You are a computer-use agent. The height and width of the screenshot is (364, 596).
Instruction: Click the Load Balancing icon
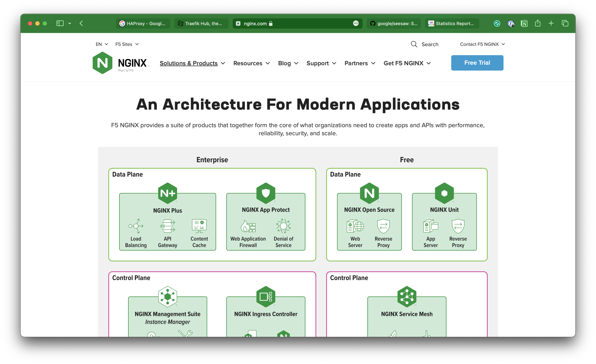(x=136, y=226)
